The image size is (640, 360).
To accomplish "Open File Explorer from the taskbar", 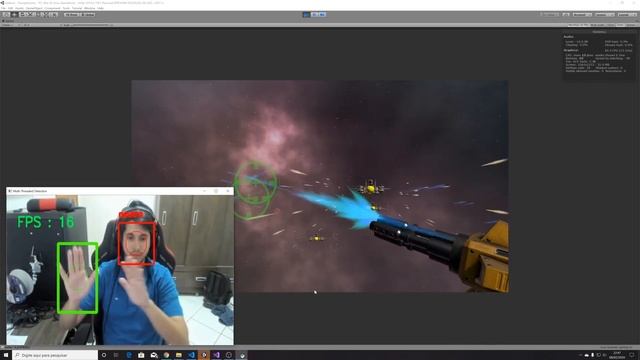I will coord(179,355).
